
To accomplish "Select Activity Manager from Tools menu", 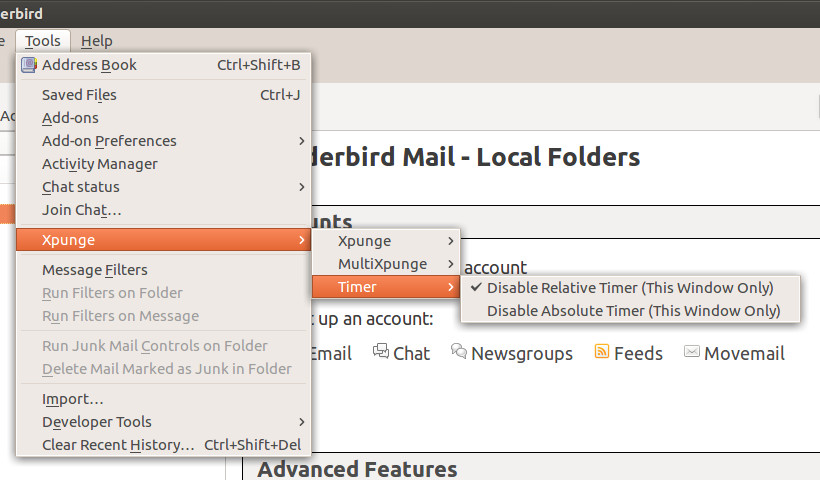I will (100, 164).
